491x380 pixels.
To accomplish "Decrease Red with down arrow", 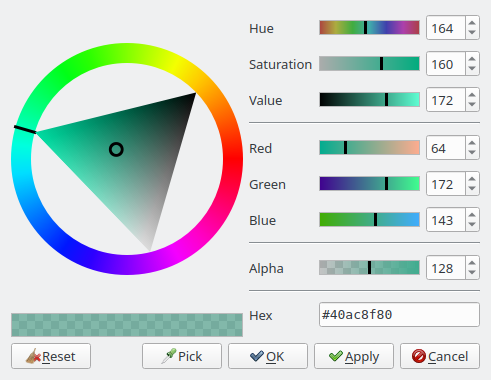I will [x=472, y=152].
